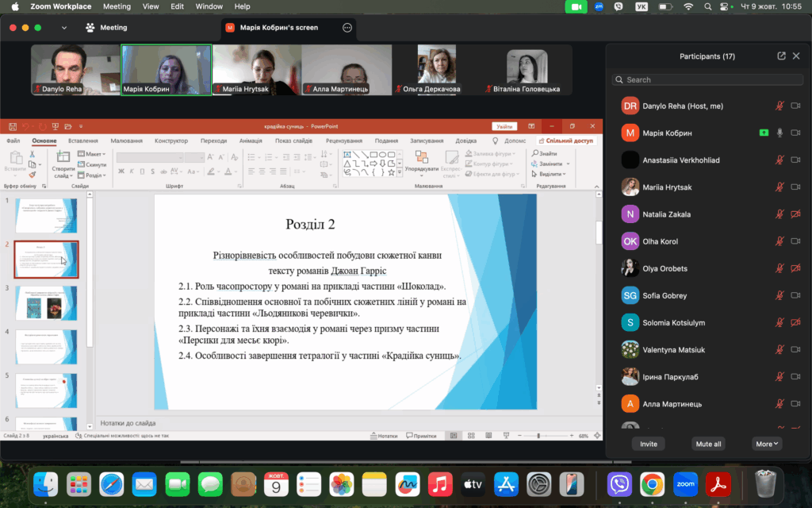Open Viber from the Dock
Image resolution: width=812 pixels, height=508 pixels.
(619, 483)
